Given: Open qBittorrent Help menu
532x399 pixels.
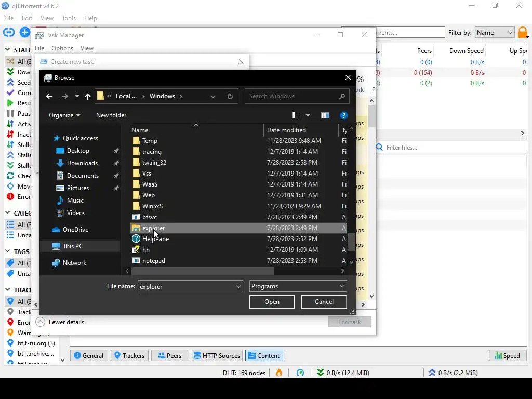Looking at the screenshot, I should point(90,18).
